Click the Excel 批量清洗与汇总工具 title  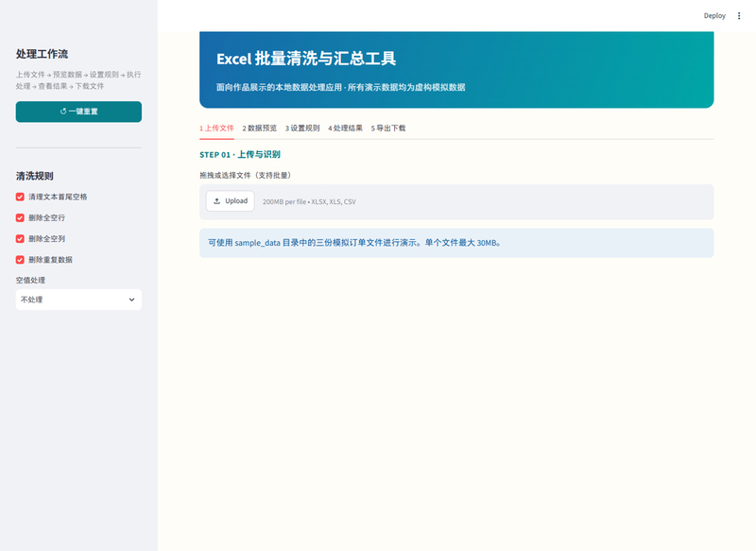[306, 59]
